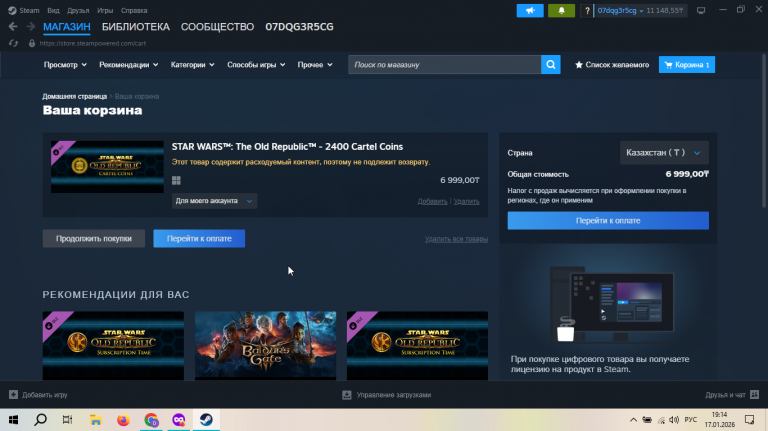Image resolution: width=768 pixels, height=431 pixels.
Task: Open friends and chat grid icon
Action: click(754, 394)
